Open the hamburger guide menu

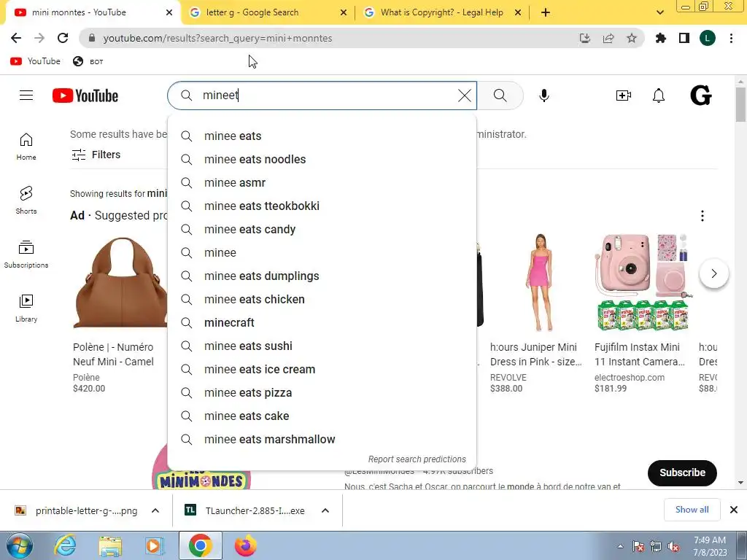(x=26, y=96)
